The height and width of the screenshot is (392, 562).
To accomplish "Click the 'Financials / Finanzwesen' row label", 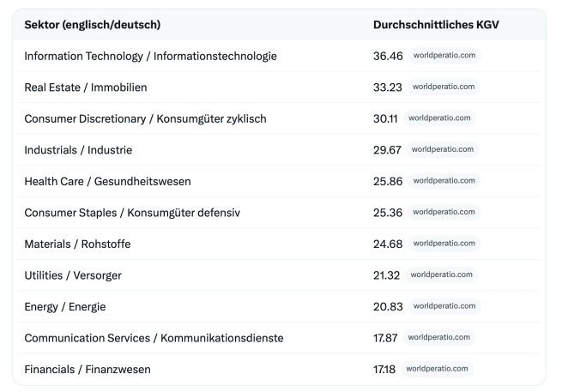I will pyautogui.click(x=88, y=369).
